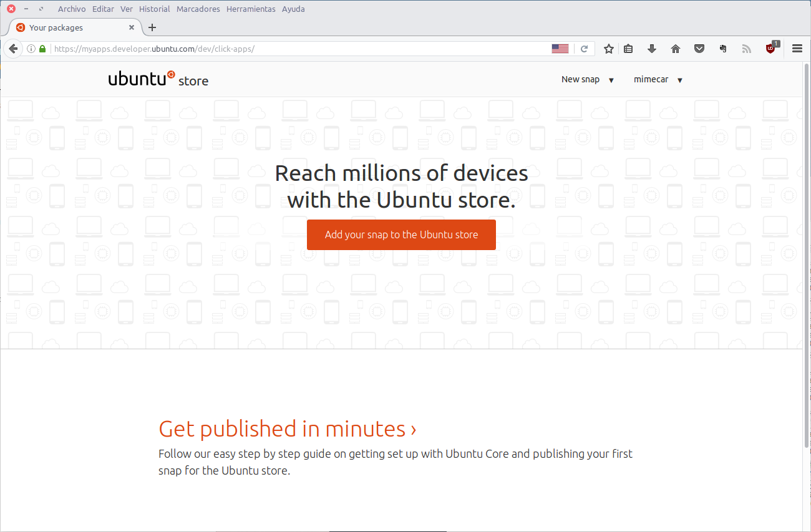Click the RSS feed subscribe icon
This screenshot has width=811, height=532.
pyautogui.click(x=747, y=49)
